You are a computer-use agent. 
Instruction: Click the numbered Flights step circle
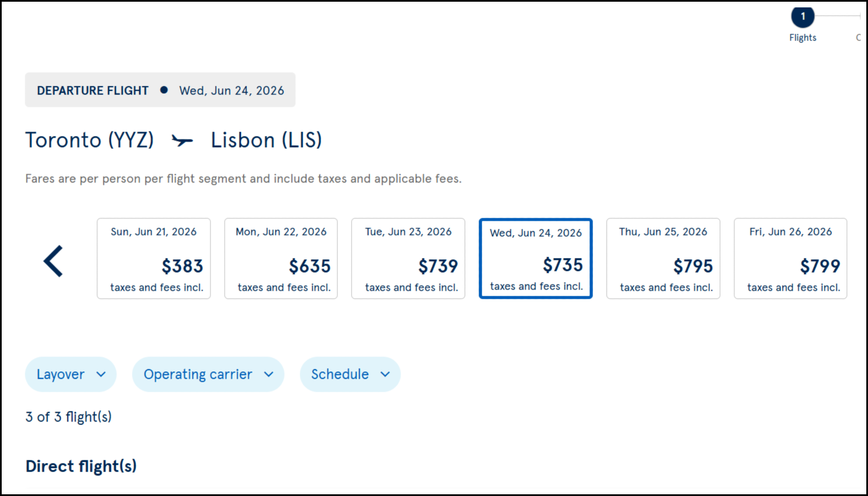point(803,16)
